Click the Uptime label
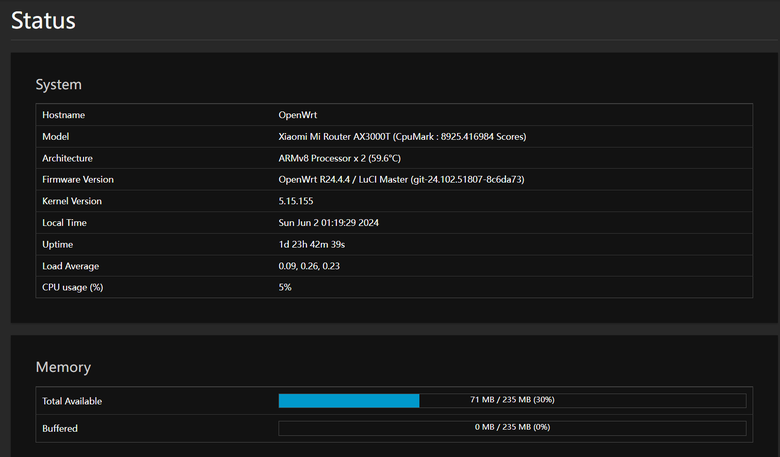The height and width of the screenshot is (457, 780). click(57, 244)
